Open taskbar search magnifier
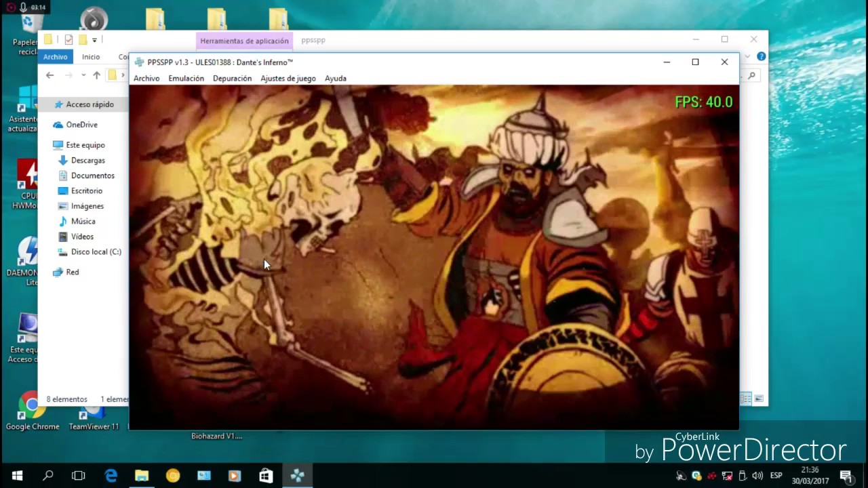Image resolution: width=868 pixels, height=488 pixels. pos(47,476)
